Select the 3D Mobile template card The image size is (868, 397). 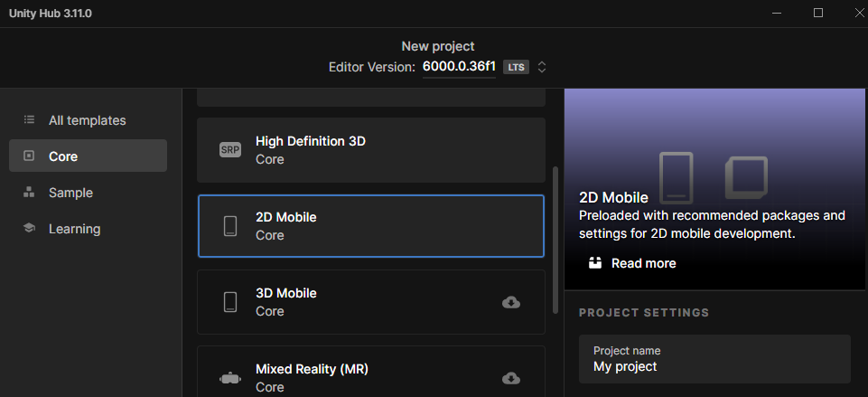(x=371, y=302)
